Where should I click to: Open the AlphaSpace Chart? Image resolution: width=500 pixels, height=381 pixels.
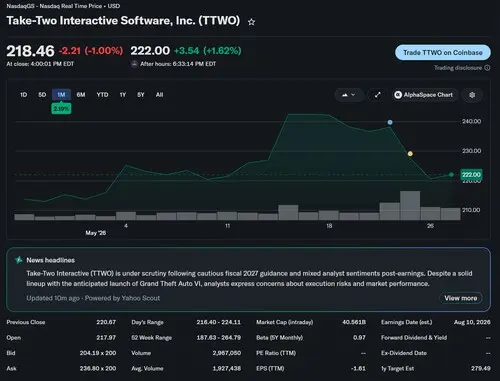pyautogui.click(x=424, y=95)
